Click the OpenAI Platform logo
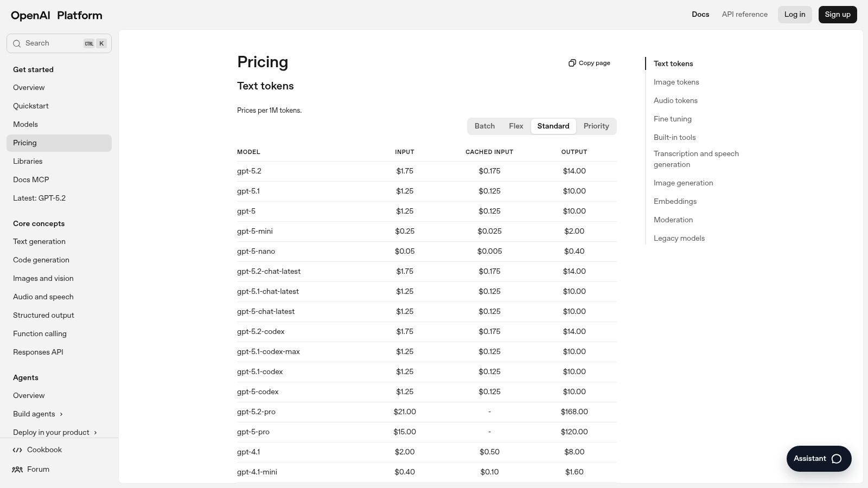This screenshot has width=868, height=488. pyautogui.click(x=56, y=15)
